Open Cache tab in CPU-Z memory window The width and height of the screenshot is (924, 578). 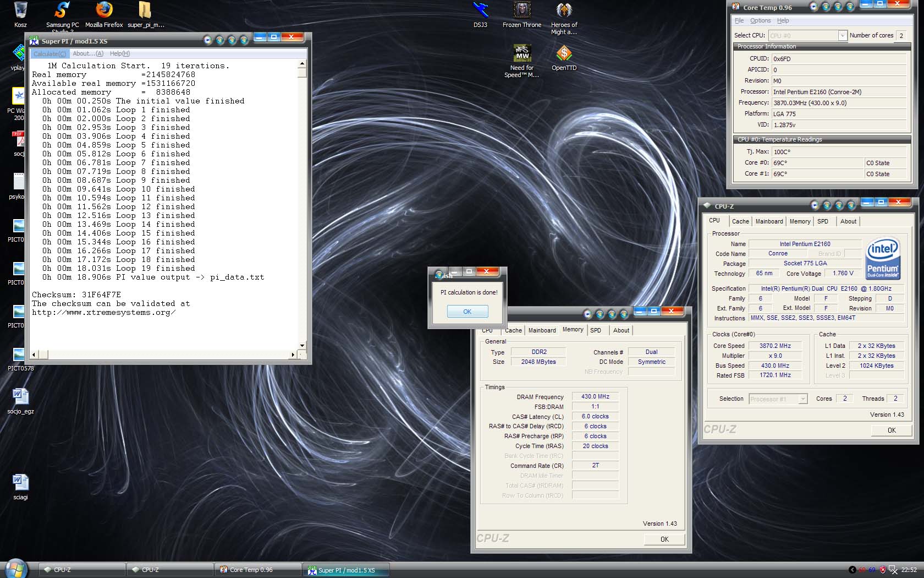coord(513,330)
